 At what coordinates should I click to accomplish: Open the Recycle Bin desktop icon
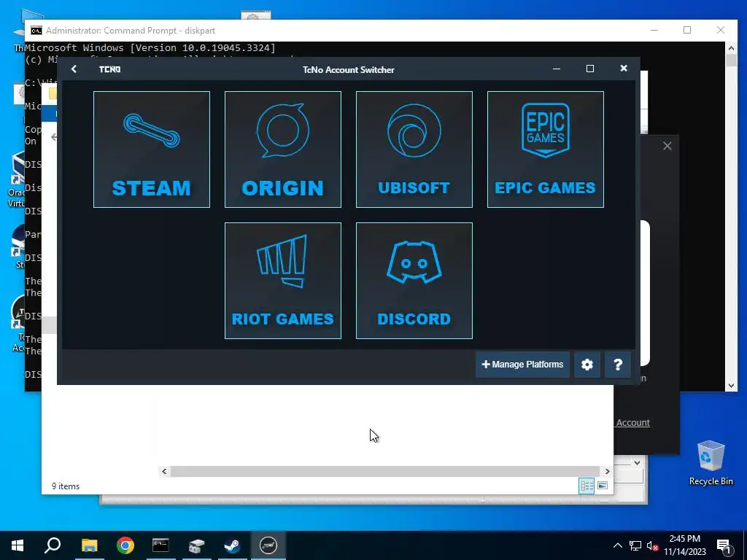pos(711,463)
